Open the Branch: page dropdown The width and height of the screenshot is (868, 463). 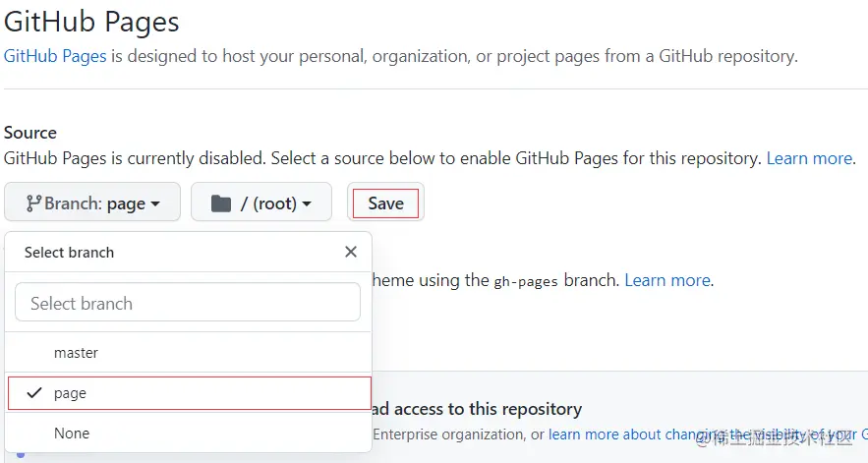[x=91, y=203]
